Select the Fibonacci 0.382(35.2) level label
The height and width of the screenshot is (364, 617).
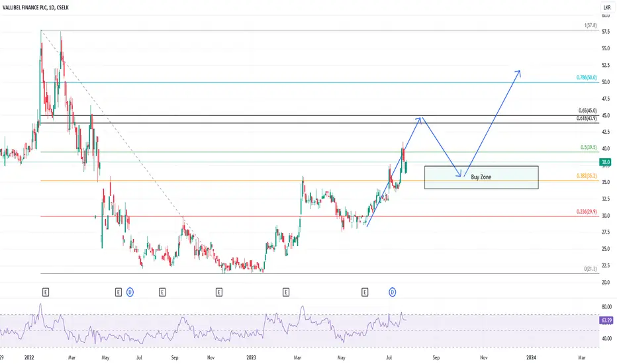click(587, 176)
